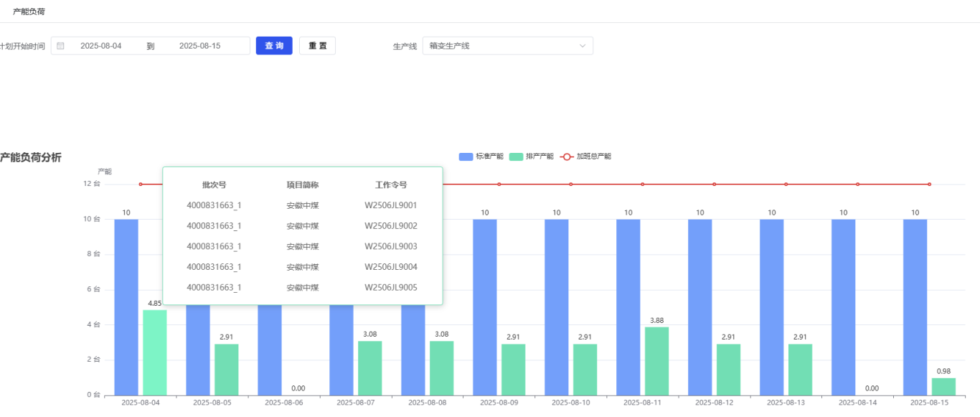Click the blue 标准产能 legend color swatch
Image resolution: width=980 pixels, height=417 pixels.
(x=466, y=156)
